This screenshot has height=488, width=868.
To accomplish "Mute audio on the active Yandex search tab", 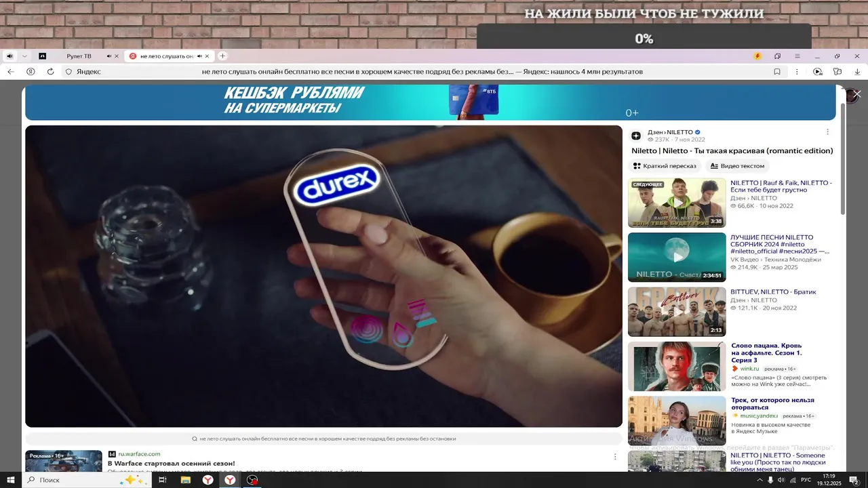I will pyautogui.click(x=199, y=56).
